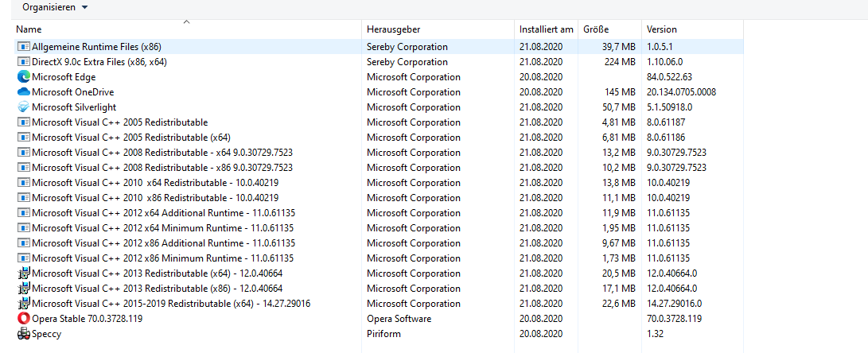This screenshot has width=868, height=353.
Task: Click the Microsoft Silverlight icon
Action: coord(23,107)
